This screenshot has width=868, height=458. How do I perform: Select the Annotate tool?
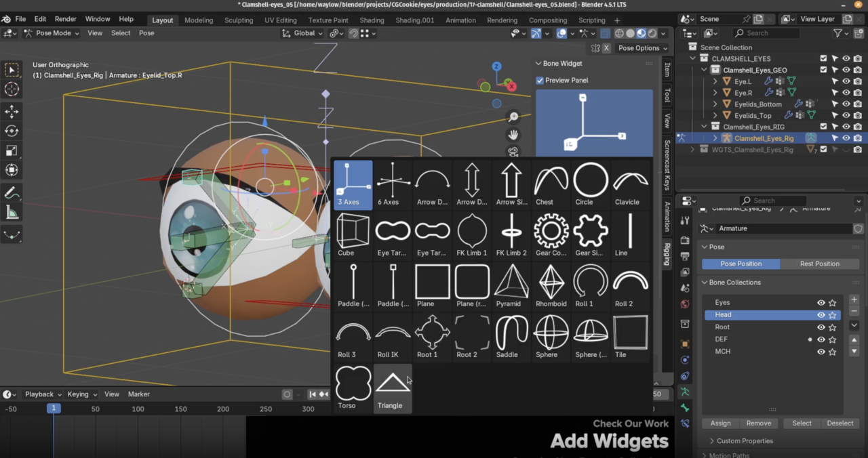tap(12, 192)
